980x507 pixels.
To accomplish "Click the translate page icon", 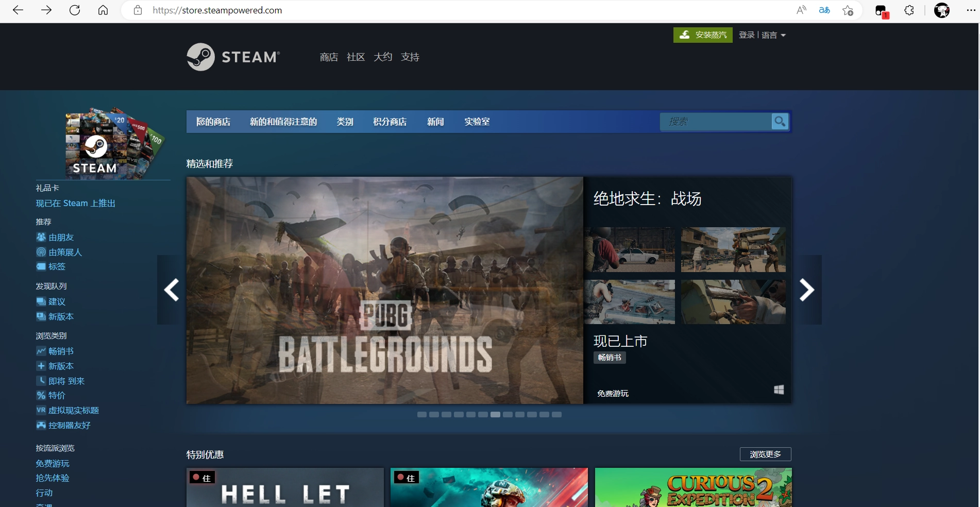I will 824,10.
